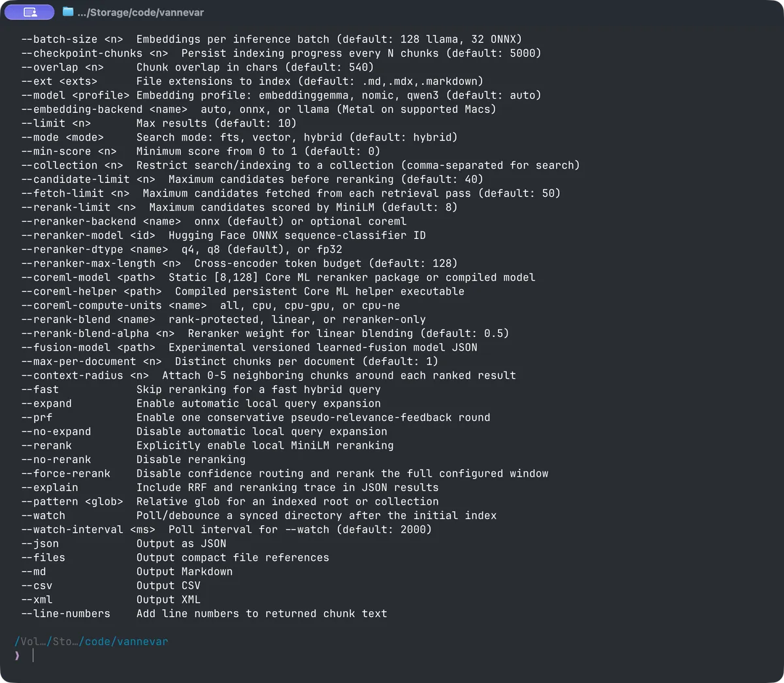Click 'Output Markdown' description text
This screenshot has width=784, height=683.
click(x=184, y=572)
